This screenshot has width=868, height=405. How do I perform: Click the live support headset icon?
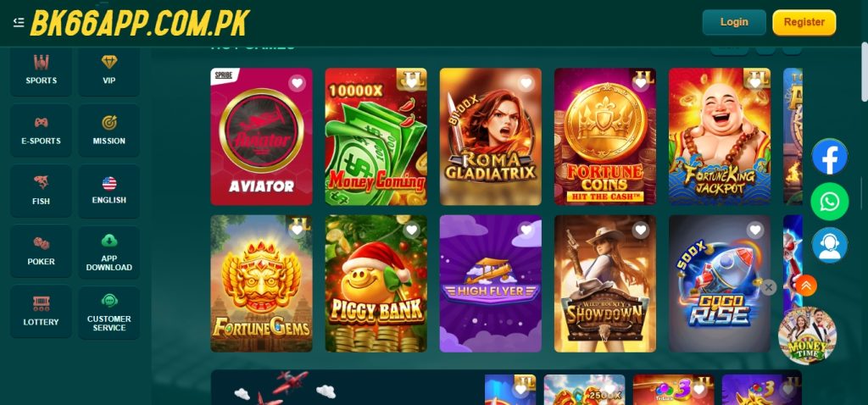(x=829, y=245)
